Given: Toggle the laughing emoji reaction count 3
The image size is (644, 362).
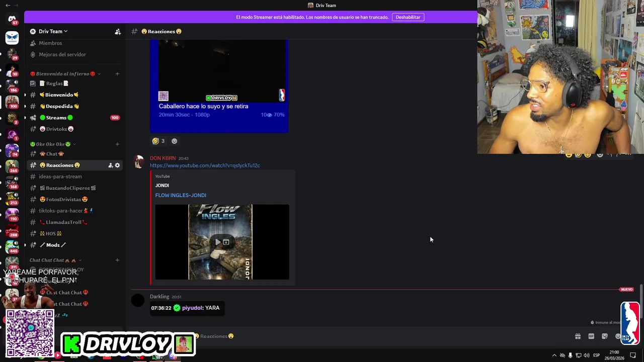Looking at the screenshot, I should pyautogui.click(x=158, y=141).
